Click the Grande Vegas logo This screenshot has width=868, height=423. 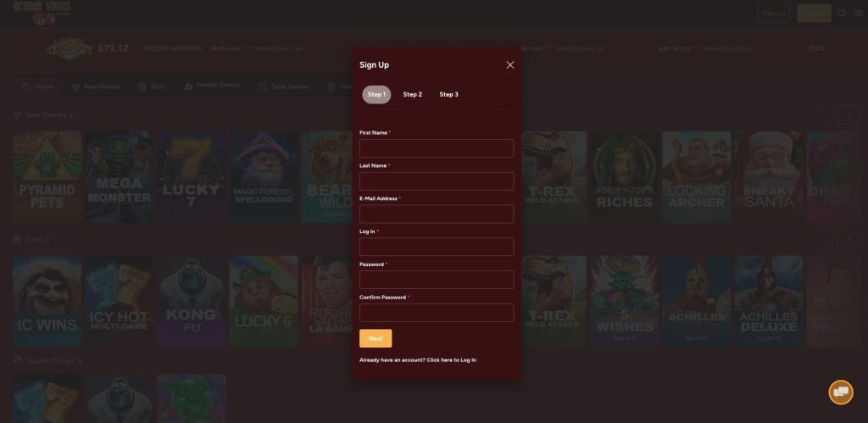point(42,12)
